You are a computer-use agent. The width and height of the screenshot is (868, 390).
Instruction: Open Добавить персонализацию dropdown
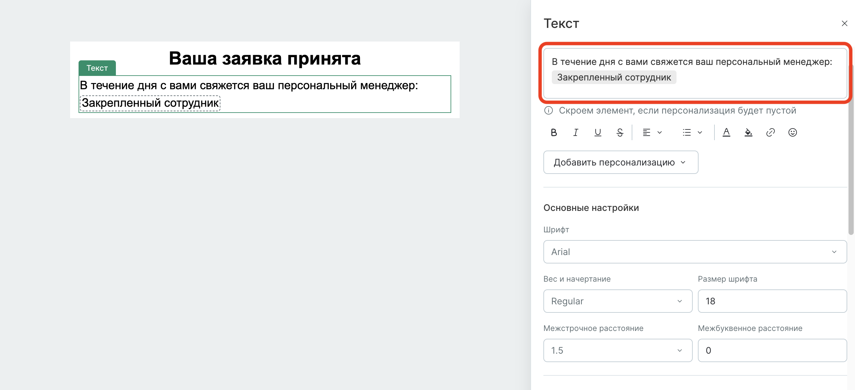[621, 162]
